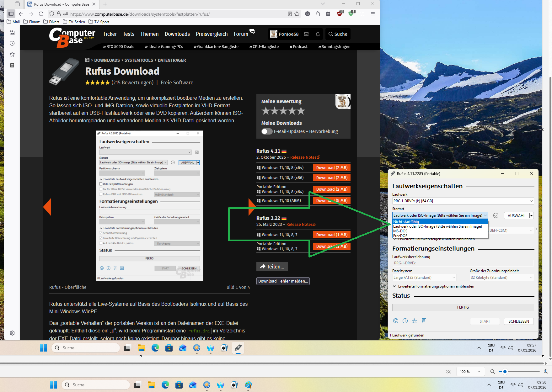Screen dimensions: 552x392
Task: Open sidebar settings gear icon
Action: point(12,333)
